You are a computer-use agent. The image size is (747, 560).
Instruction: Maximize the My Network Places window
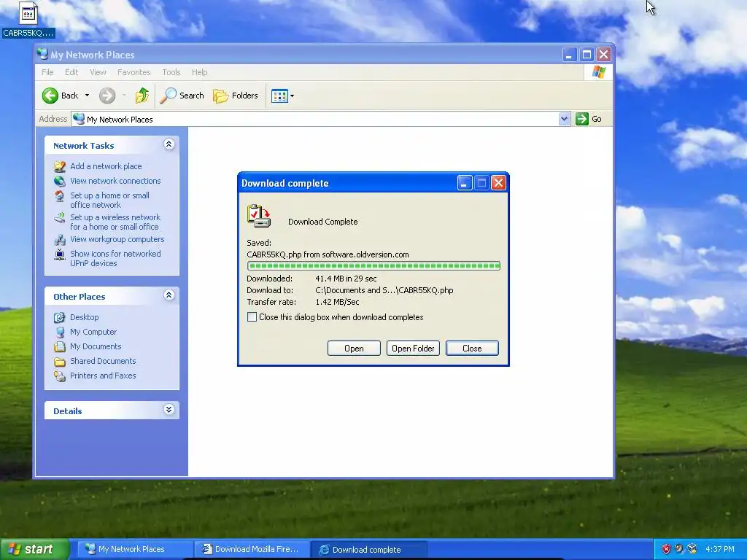pyautogui.click(x=587, y=54)
